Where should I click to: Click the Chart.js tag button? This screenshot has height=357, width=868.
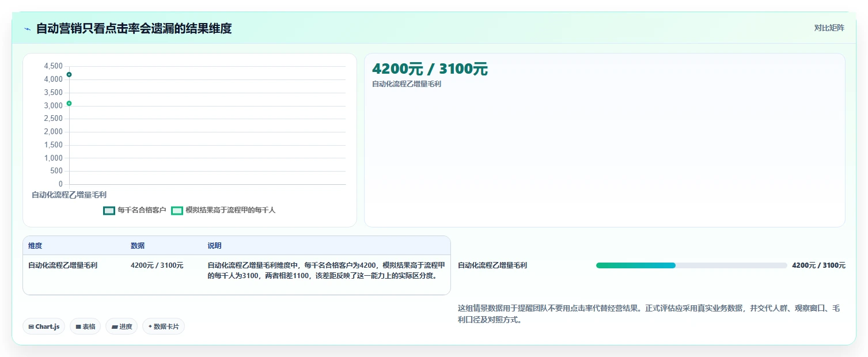(x=44, y=326)
